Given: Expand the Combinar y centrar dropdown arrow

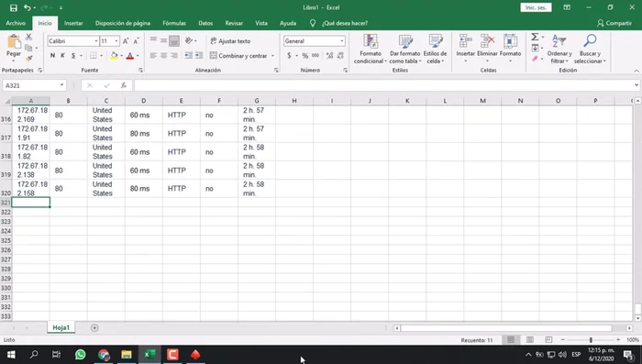Looking at the screenshot, I should pos(272,56).
